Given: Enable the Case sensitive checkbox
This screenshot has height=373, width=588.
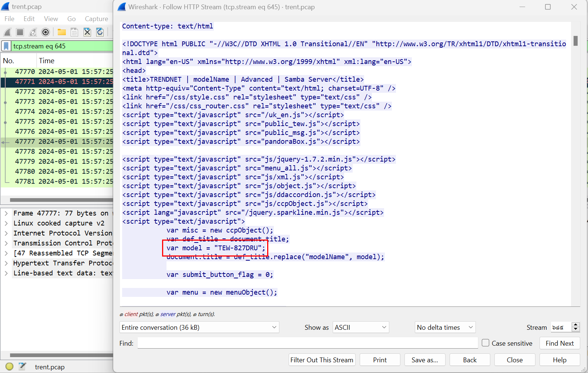Looking at the screenshot, I should (x=485, y=343).
